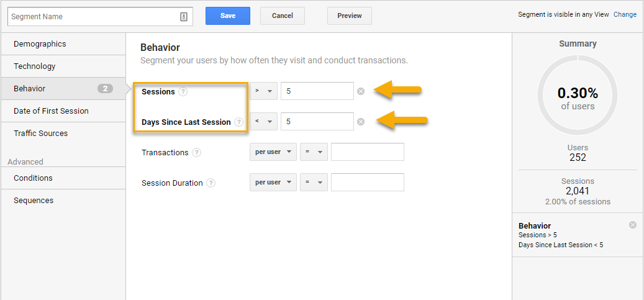
Task: Click help icon beside Days Since Last Session
Action: click(x=238, y=122)
